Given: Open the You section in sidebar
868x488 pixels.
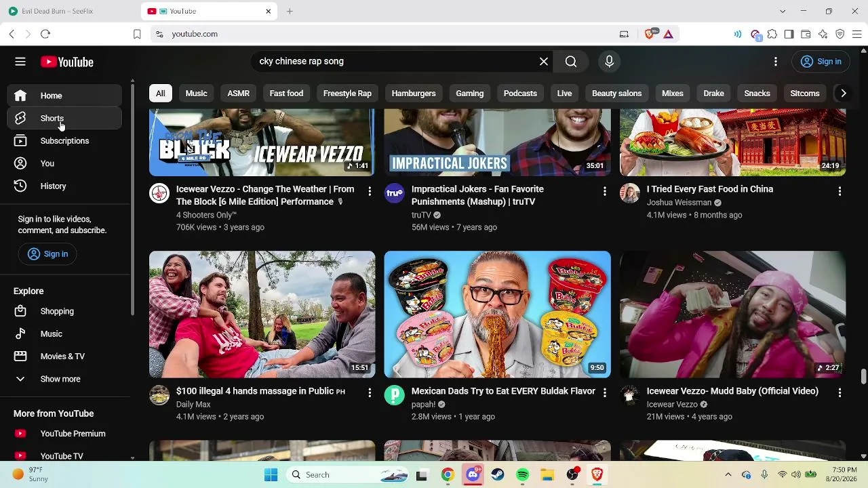Looking at the screenshot, I should (65, 163).
